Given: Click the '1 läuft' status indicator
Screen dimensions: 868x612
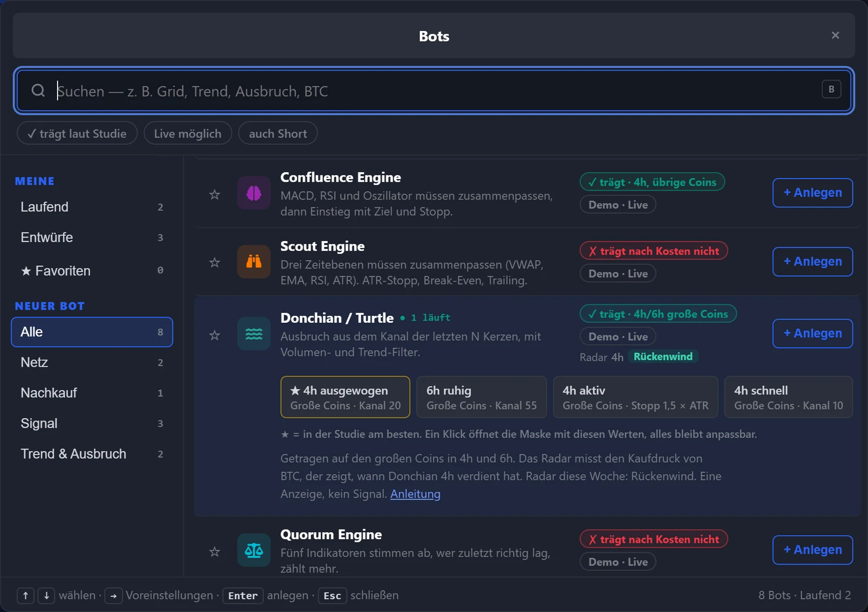Looking at the screenshot, I should (x=425, y=317).
